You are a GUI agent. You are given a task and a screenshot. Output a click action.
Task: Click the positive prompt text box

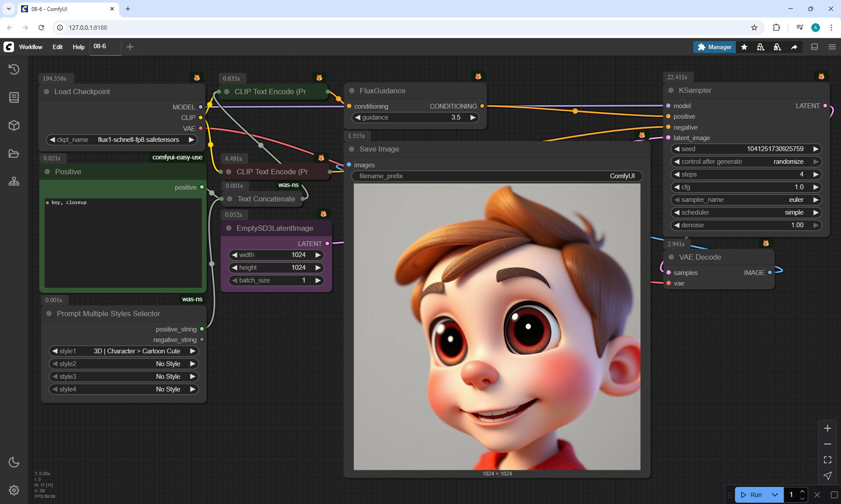123,243
